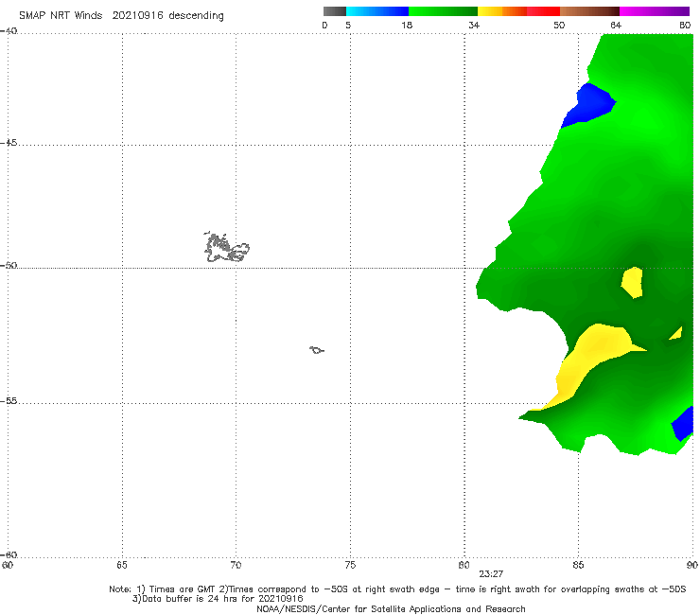The image size is (700, 615).
Task: Pick the magenta-purple segment of the color bar
Action: point(655,11)
